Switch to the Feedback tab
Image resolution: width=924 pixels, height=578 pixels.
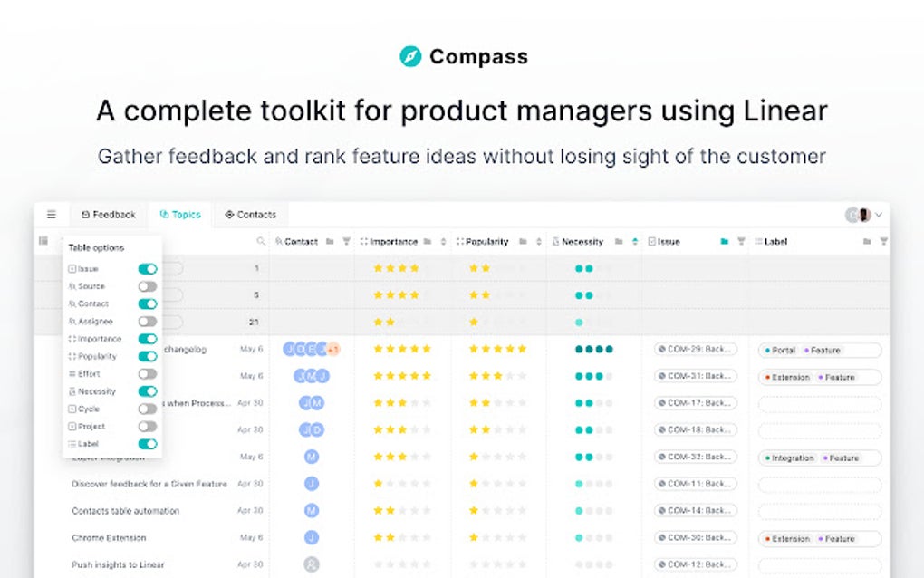pyautogui.click(x=108, y=215)
